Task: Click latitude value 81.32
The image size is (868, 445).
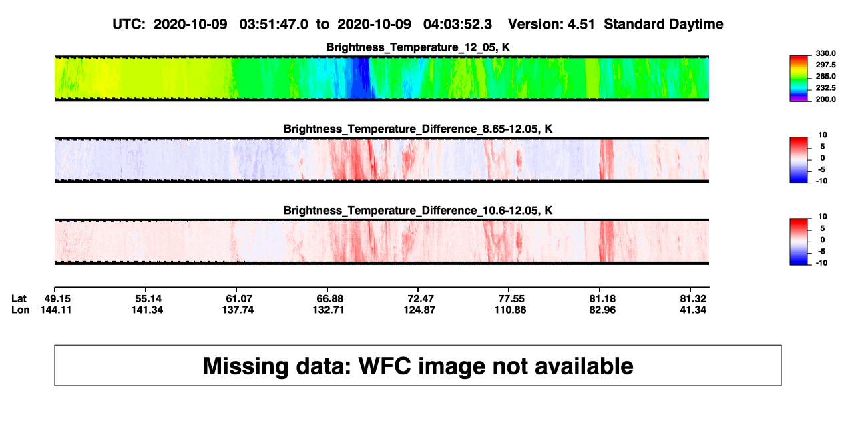Action: coord(693,298)
